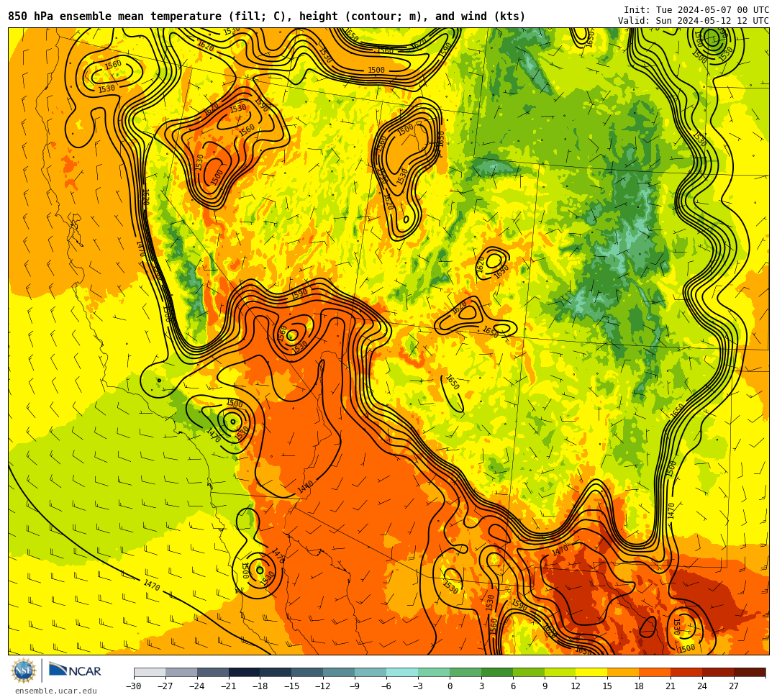
Task: Open the ensemble.ucar.edu link text
Action: coord(56,691)
